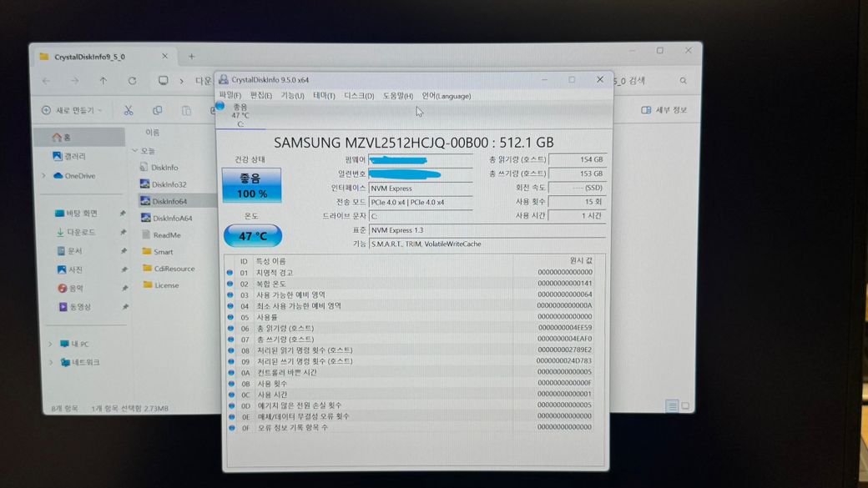
Task: Add a new Explorer tab with plus button
Action: click(191, 57)
